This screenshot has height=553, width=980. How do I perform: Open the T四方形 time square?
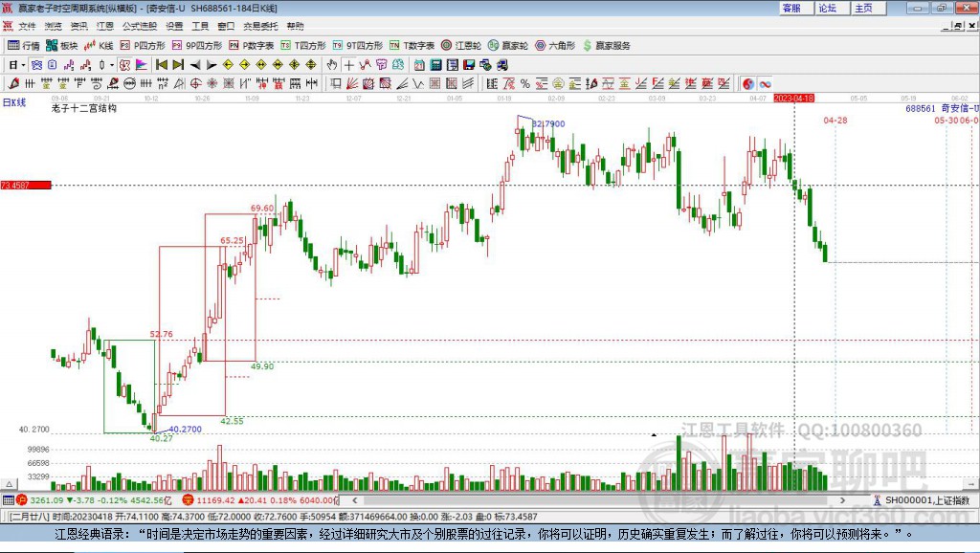pyautogui.click(x=303, y=46)
